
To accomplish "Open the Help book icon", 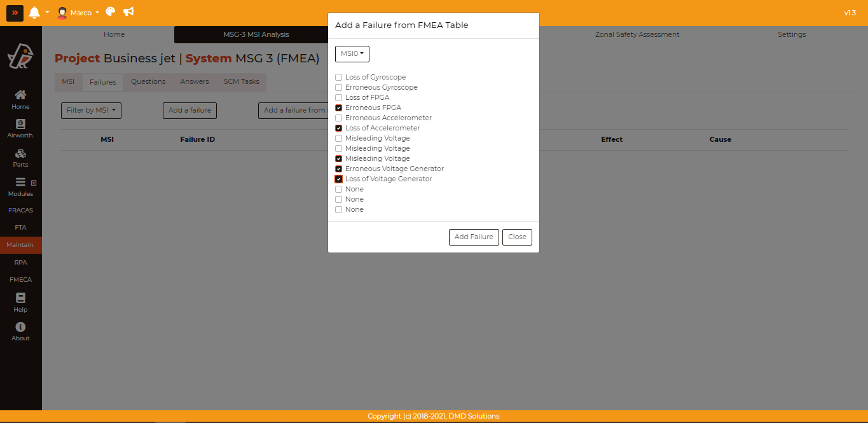I will click(x=20, y=302).
